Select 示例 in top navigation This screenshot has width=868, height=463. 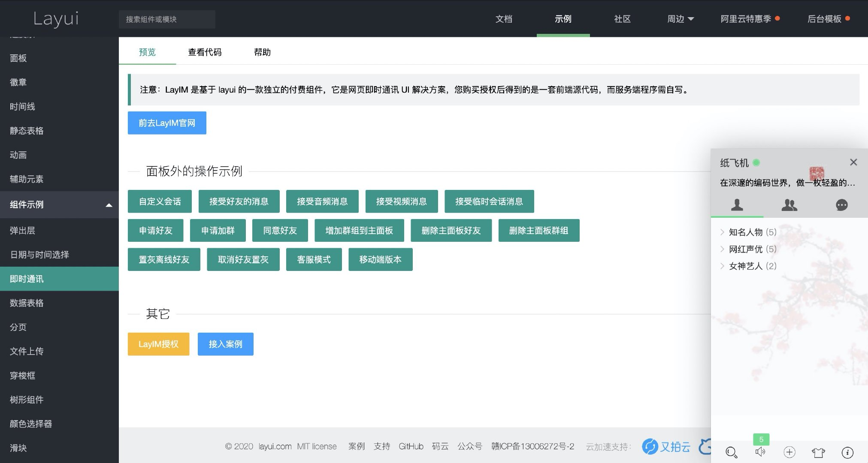coord(563,19)
